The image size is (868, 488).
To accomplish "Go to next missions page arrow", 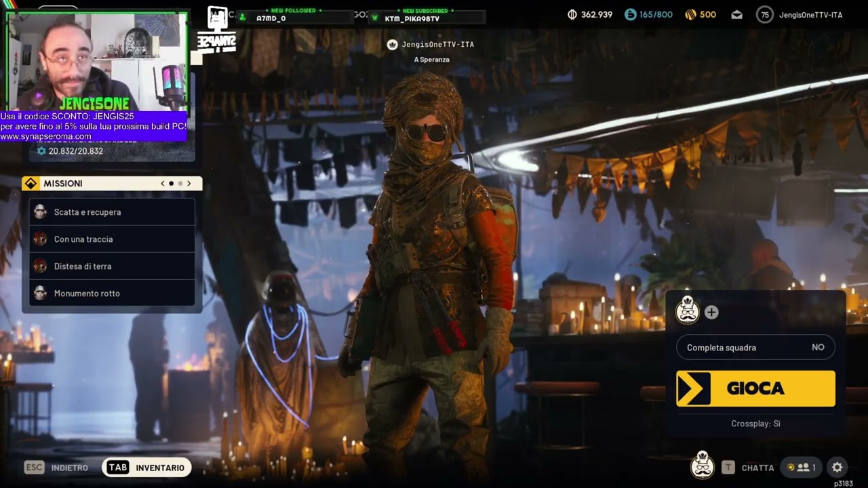I will [x=189, y=184].
